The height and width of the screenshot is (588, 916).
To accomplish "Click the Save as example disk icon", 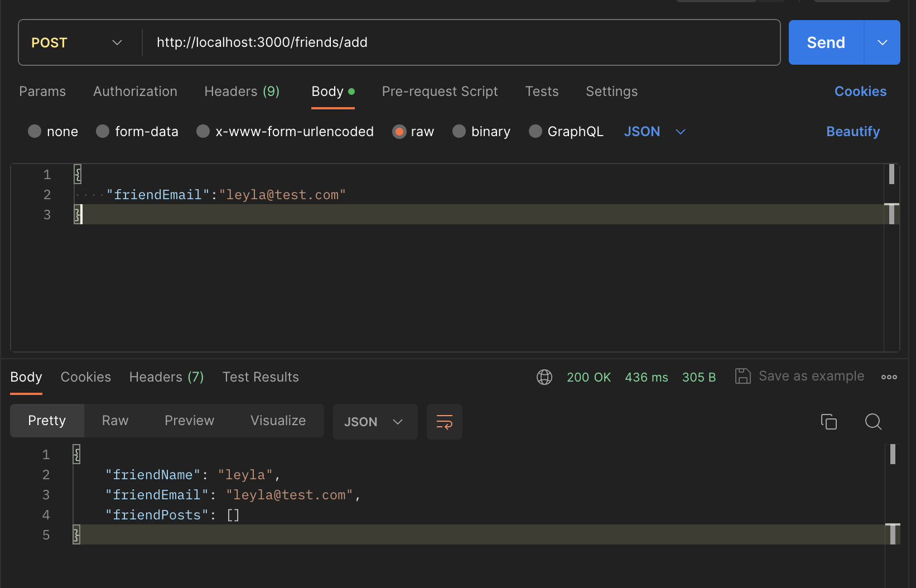I will point(743,376).
